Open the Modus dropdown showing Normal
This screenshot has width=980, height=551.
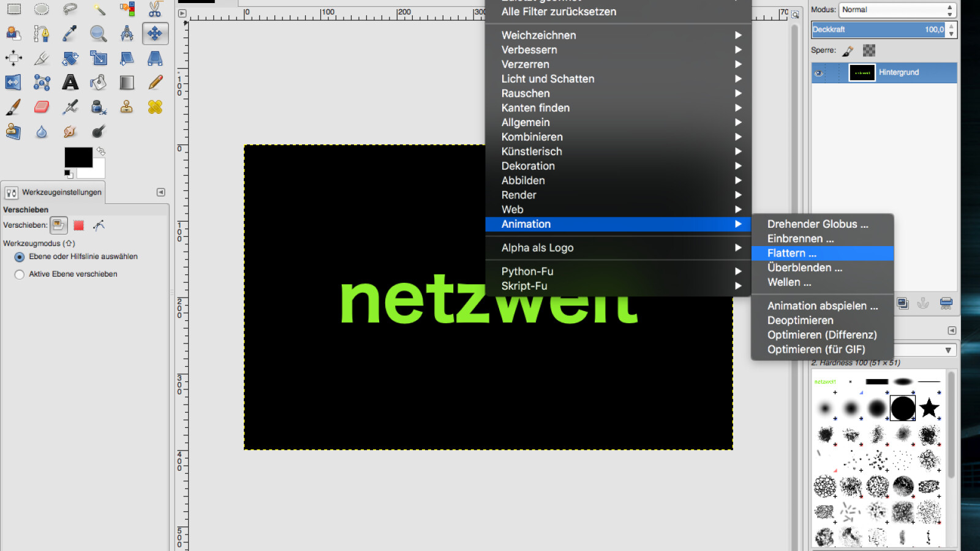pos(897,10)
